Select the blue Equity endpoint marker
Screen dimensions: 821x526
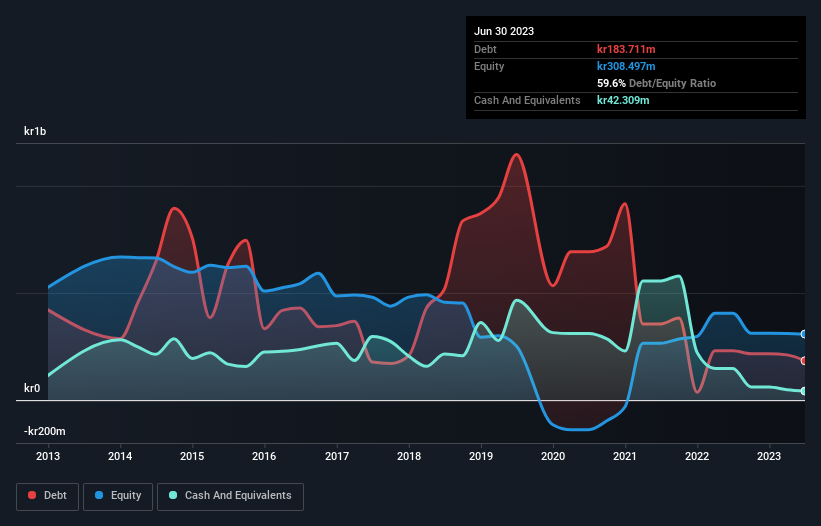pyautogui.click(x=804, y=334)
